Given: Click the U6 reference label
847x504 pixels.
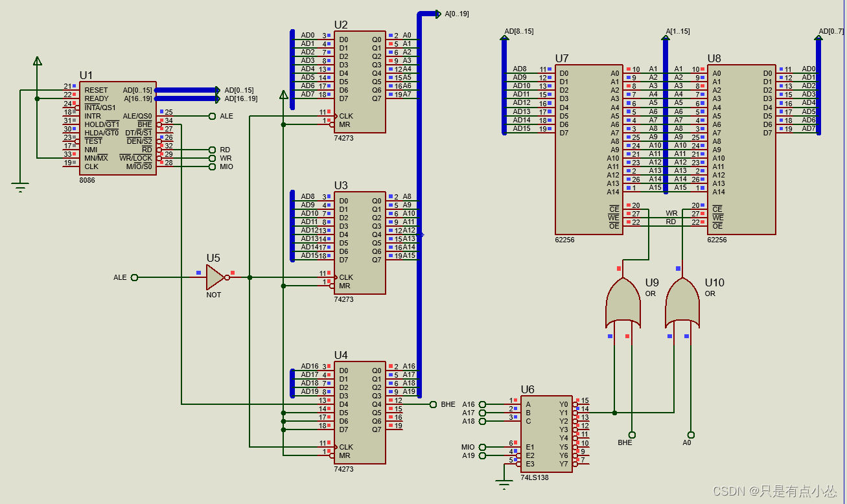Looking at the screenshot, I should tap(528, 389).
